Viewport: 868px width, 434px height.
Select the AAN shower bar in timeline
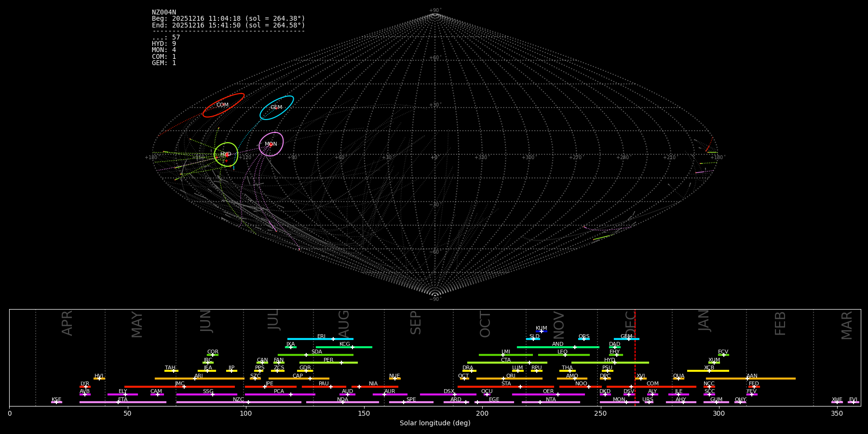pyautogui.click(x=751, y=379)
